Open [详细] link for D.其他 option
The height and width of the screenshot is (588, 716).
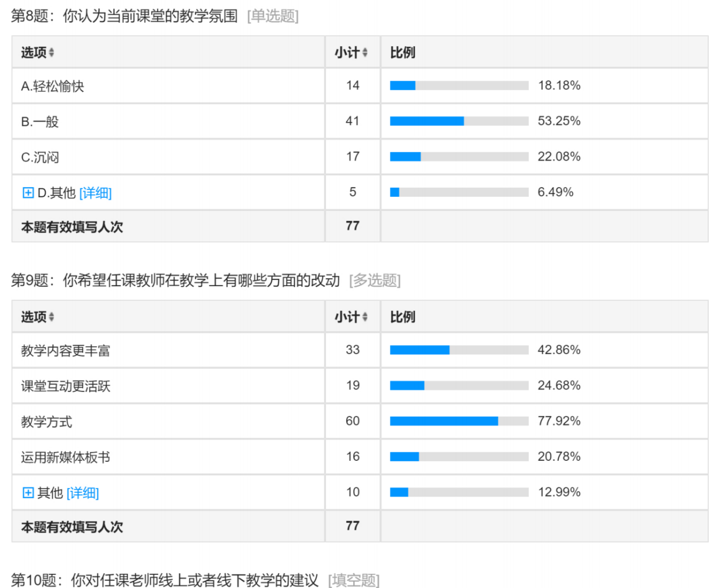(x=96, y=193)
